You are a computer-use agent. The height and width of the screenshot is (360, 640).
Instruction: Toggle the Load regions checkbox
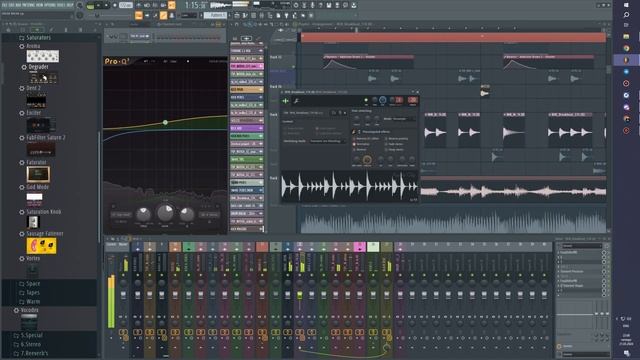[317, 128]
